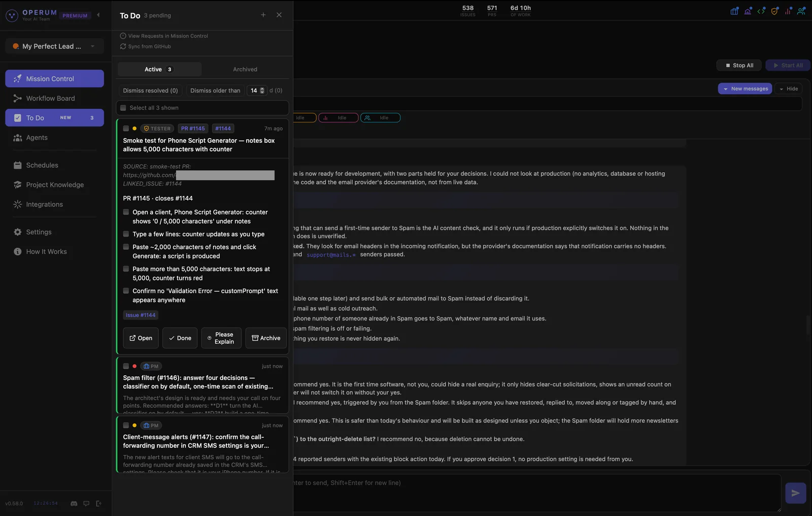Check 'Type a few lines' step
812x516 pixels.
tap(126, 234)
